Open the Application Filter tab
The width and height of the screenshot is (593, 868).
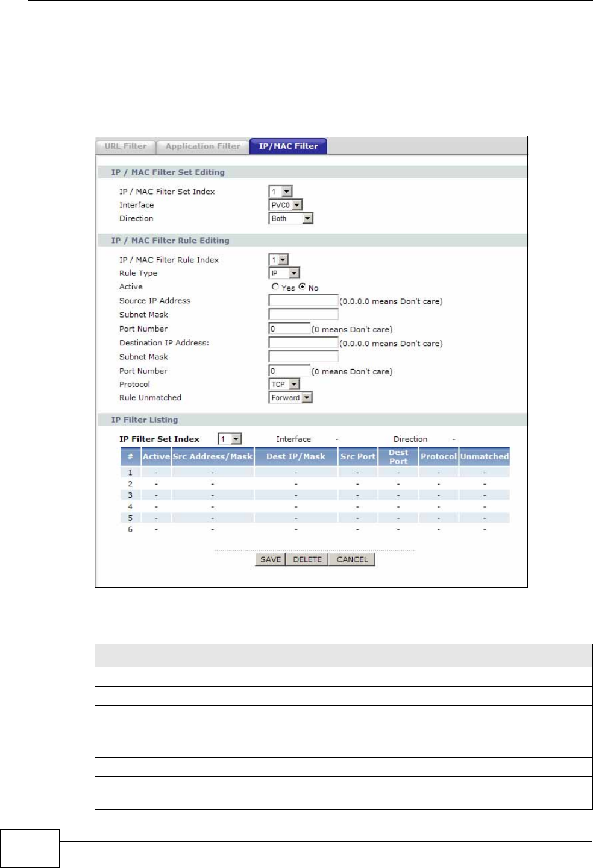click(x=203, y=146)
